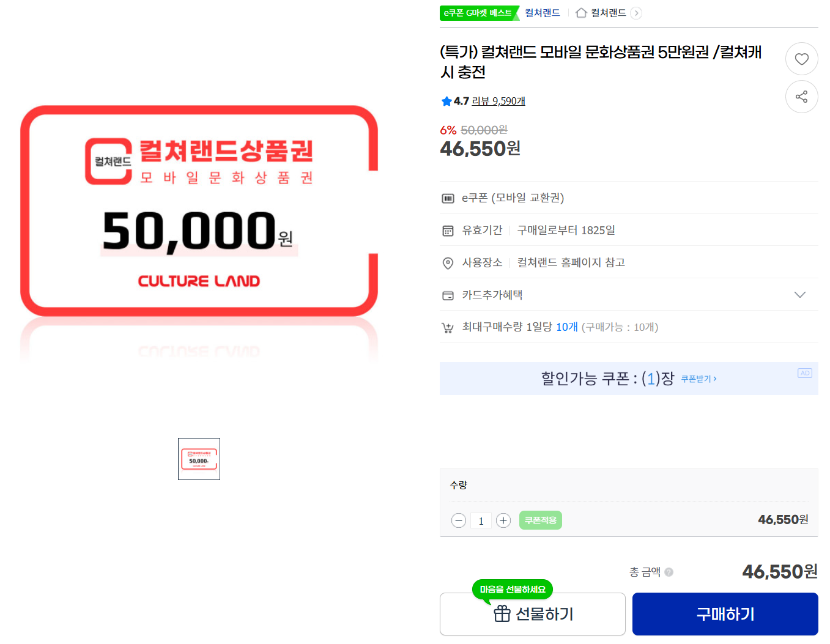The width and height of the screenshot is (830, 644).
Task: Click the gift box icon inside 선물하기
Action: tap(502, 614)
